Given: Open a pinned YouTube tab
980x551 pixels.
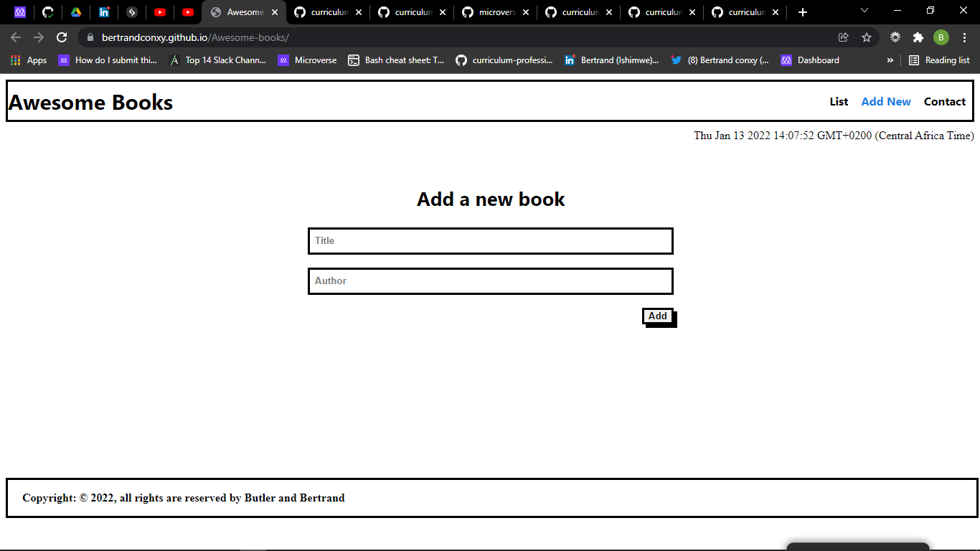Looking at the screenshot, I should tap(160, 12).
